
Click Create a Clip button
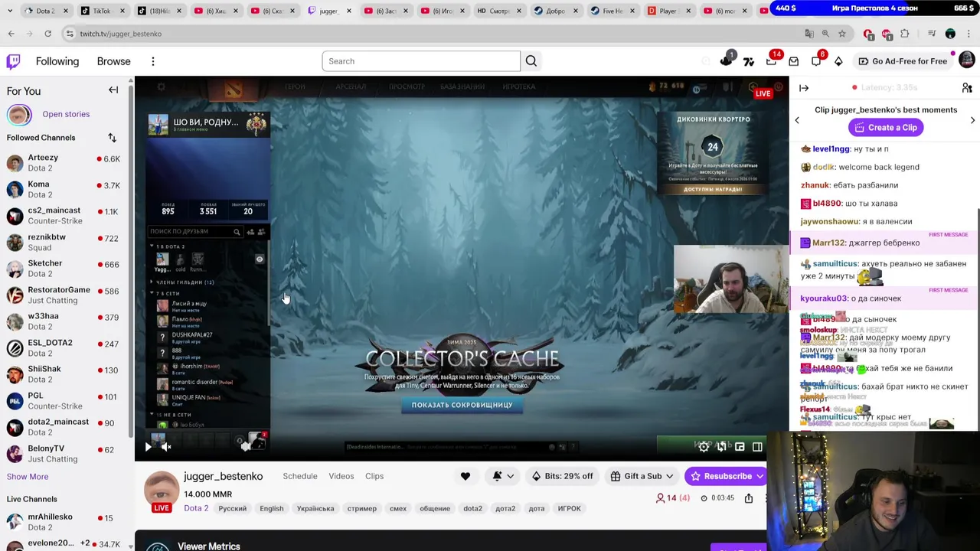[886, 128]
